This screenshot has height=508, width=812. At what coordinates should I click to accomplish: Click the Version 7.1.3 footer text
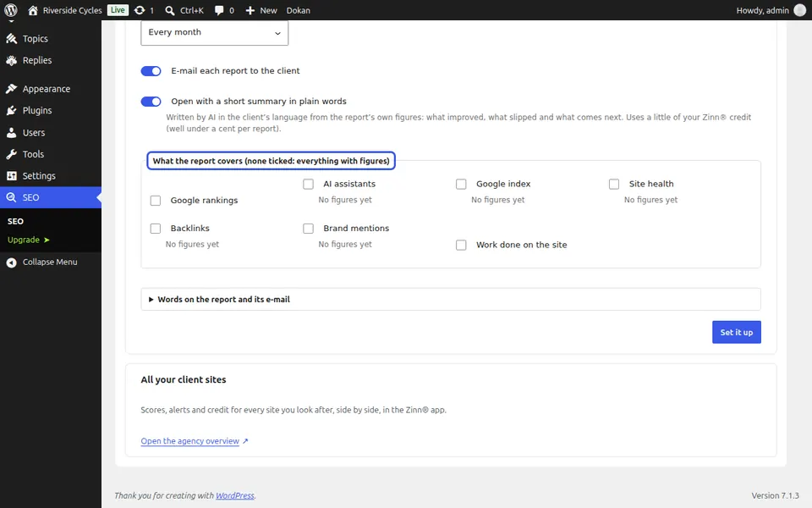pyautogui.click(x=776, y=495)
